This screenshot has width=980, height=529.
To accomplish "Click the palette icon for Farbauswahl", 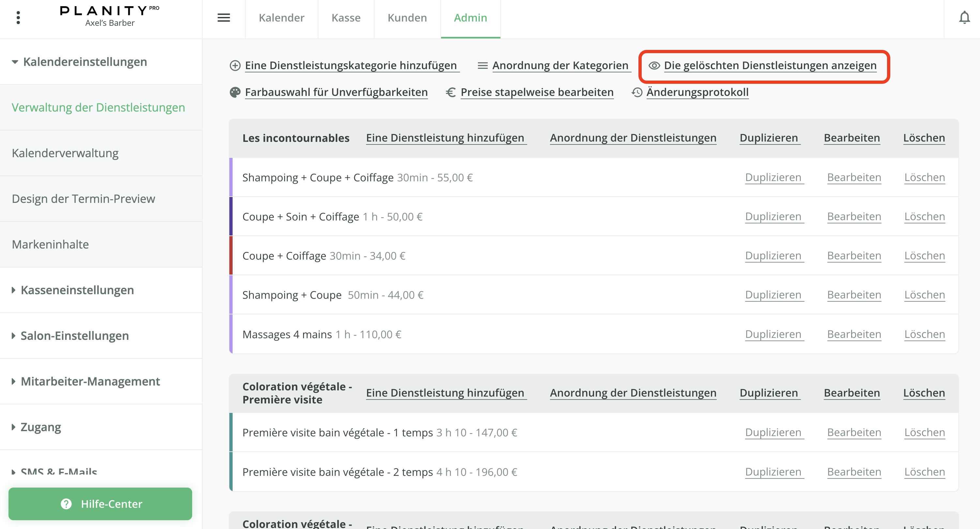I will 235,92.
